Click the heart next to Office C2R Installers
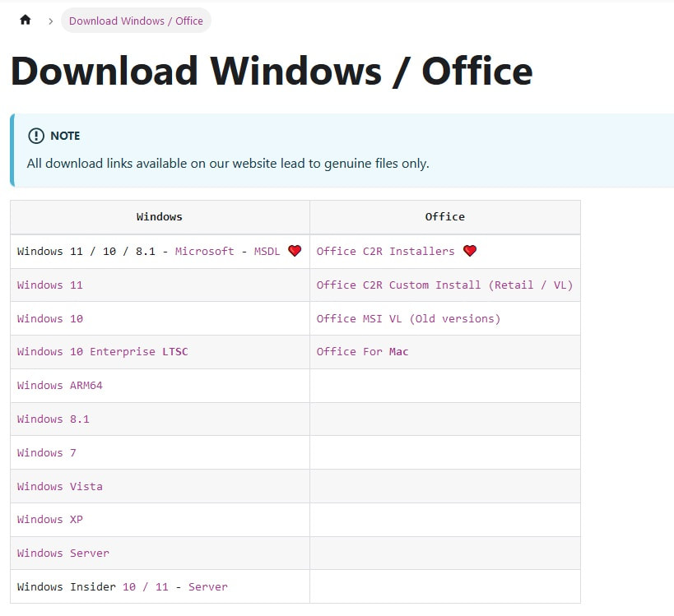 click(x=470, y=251)
